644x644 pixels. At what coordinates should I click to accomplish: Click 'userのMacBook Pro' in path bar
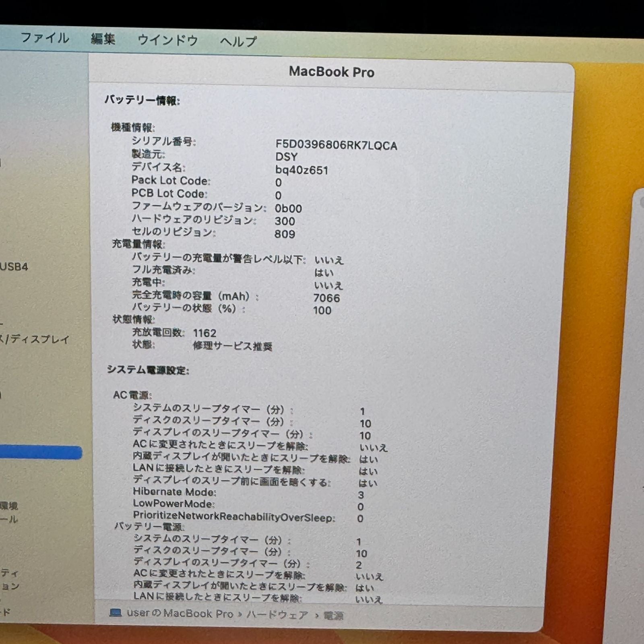pyautogui.click(x=180, y=613)
